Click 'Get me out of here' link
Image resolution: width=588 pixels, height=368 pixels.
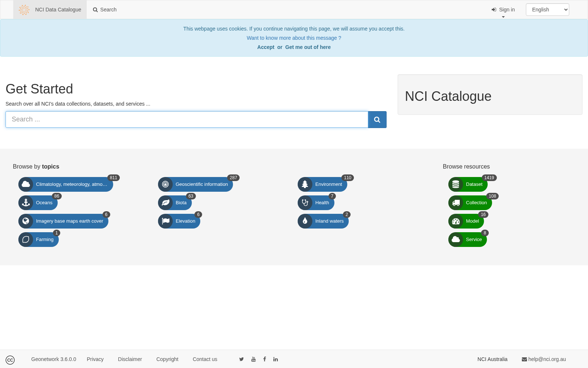pos(308,47)
